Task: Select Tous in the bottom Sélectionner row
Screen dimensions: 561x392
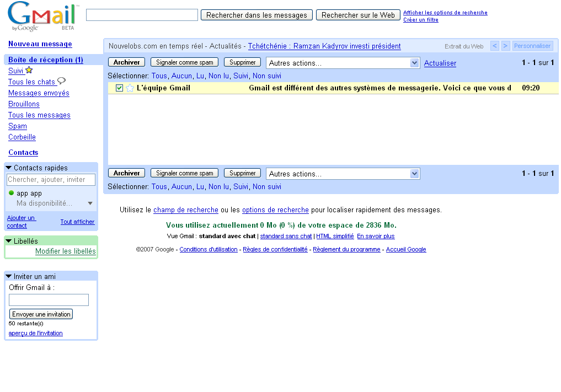Action: pyautogui.click(x=159, y=187)
